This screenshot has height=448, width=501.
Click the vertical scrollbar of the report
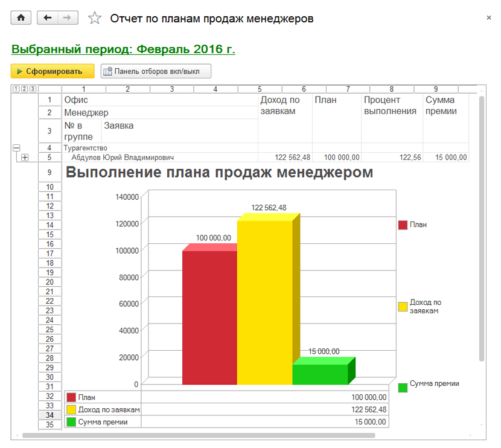[x=481, y=229]
